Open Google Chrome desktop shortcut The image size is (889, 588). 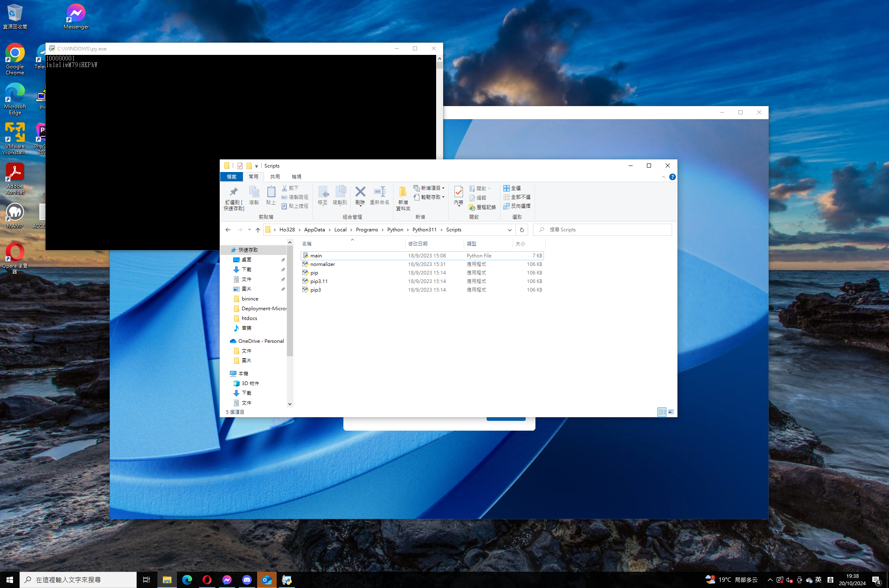pyautogui.click(x=15, y=59)
